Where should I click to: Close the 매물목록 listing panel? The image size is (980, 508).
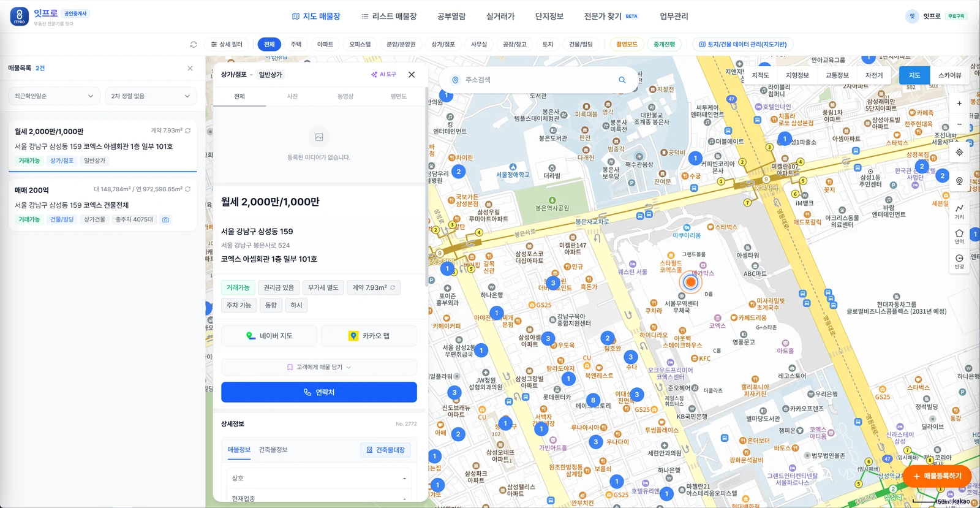190,68
